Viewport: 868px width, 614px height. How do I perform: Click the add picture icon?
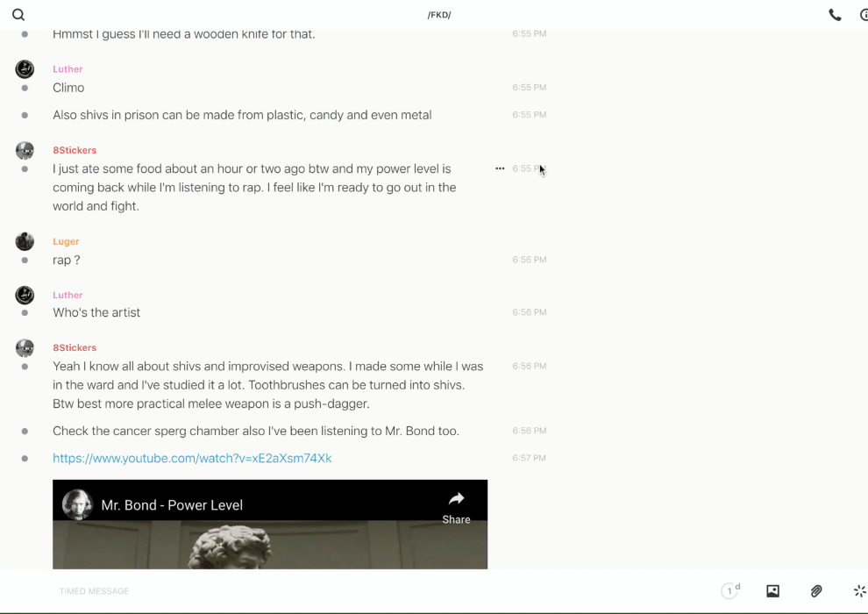pyautogui.click(x=772, y=591)
